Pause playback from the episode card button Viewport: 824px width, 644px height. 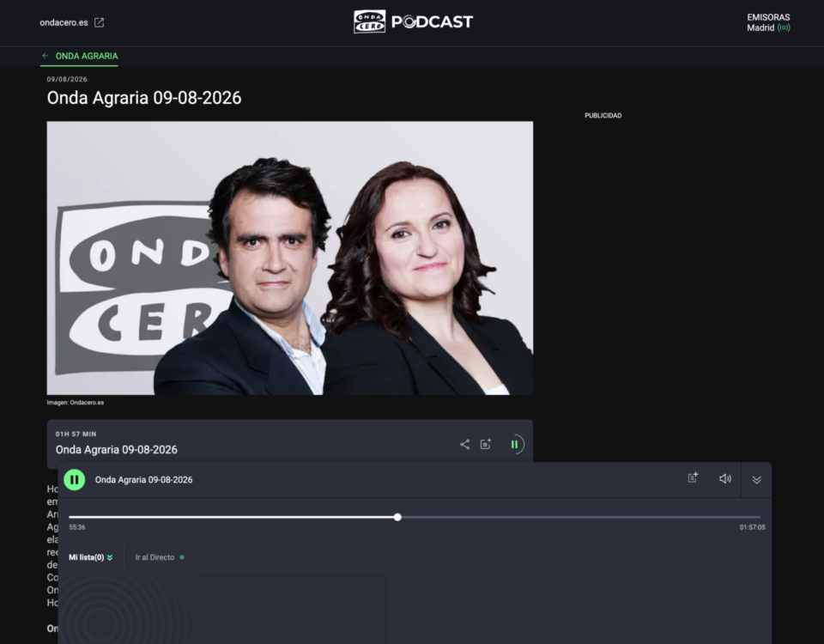514,444
